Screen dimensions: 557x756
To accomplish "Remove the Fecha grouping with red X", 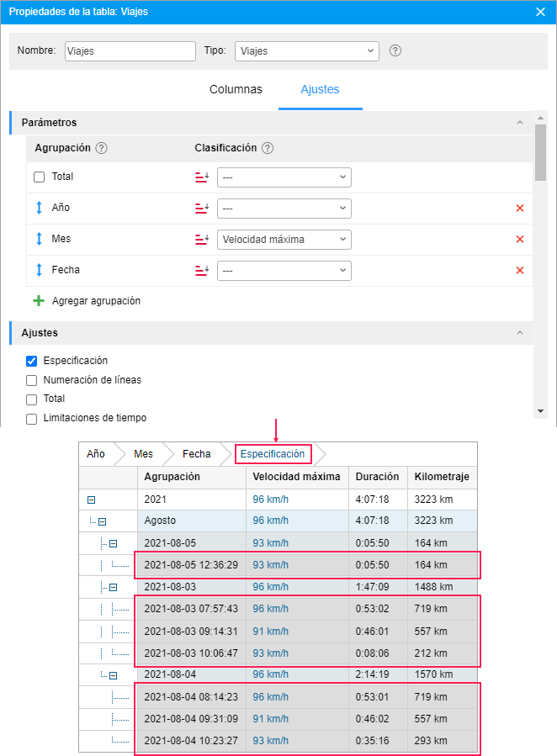I will click(x=520, y=271).
